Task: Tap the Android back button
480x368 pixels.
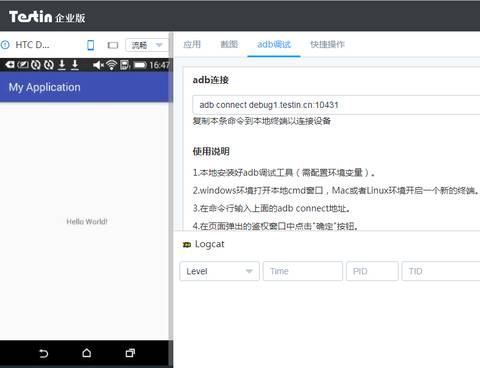Action: coord(44,353)
